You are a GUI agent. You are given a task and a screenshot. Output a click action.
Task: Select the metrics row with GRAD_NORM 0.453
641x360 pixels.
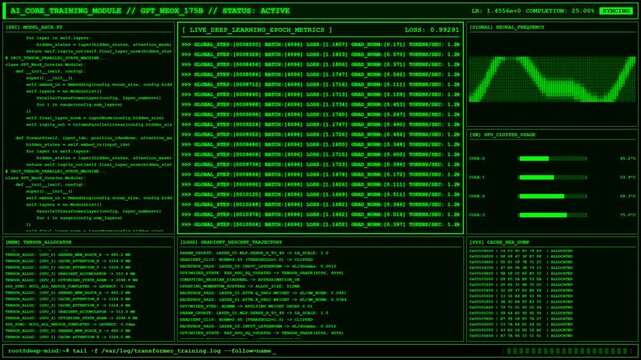pos(320,105)
